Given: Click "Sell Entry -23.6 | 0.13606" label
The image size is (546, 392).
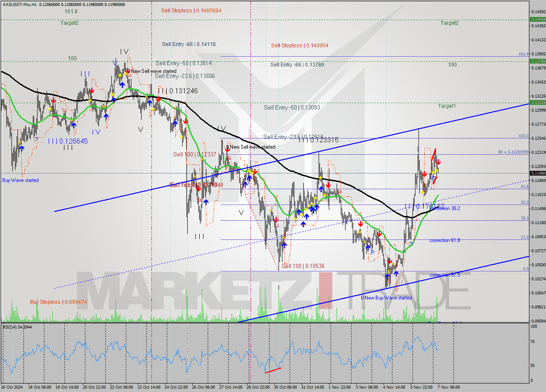Looking at the screenshot, I should tap(185, 76).
